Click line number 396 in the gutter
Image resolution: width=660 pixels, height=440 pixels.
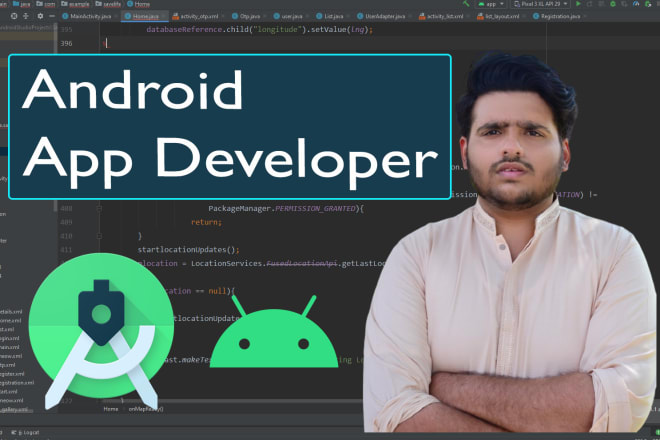pyautogui.click(x=66, y=43)
